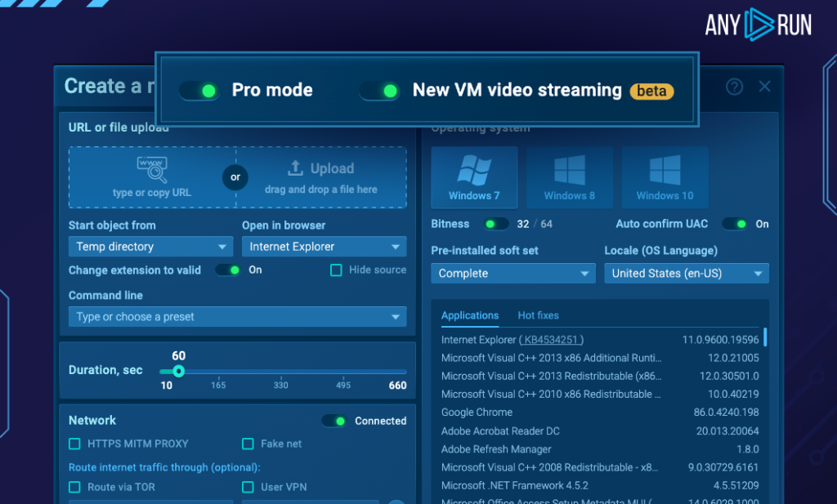Click the Duration slider handle

coord(178,371)
